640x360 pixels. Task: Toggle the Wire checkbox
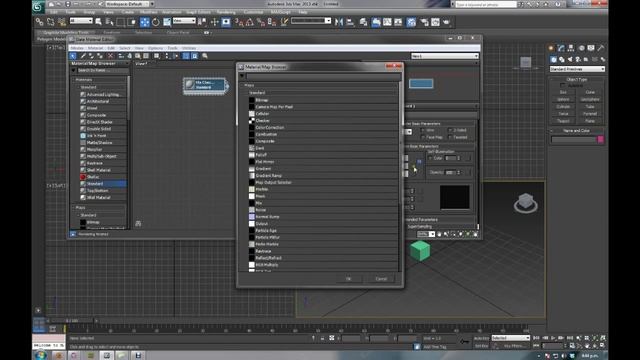click(x=422, y=130)
